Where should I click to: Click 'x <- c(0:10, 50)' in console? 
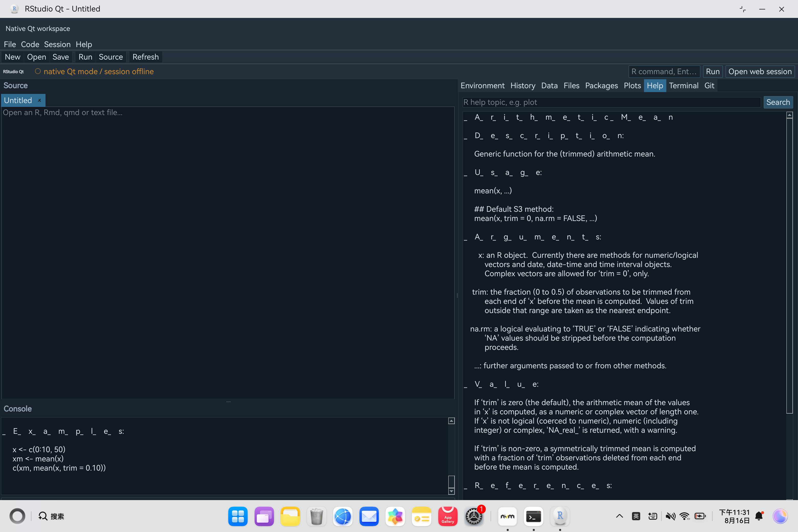pos(39,450)
